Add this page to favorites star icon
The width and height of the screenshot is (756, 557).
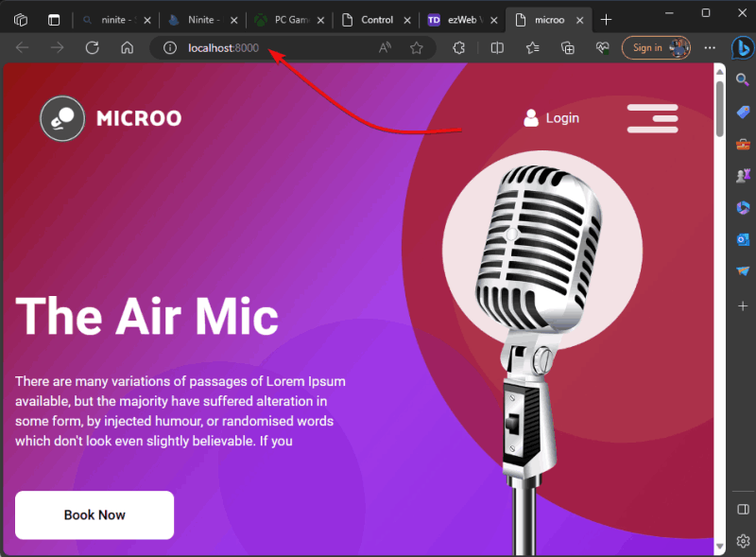coord(417,48)
